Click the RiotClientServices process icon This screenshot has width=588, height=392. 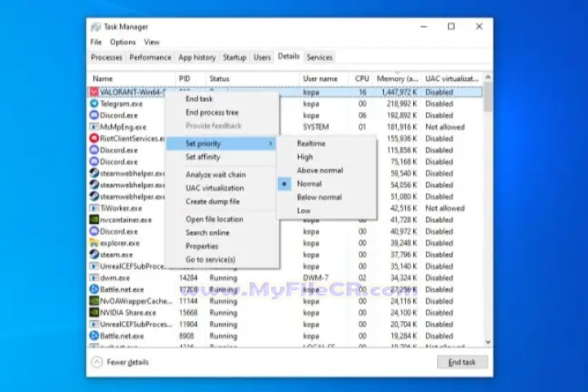pos(94,138)
